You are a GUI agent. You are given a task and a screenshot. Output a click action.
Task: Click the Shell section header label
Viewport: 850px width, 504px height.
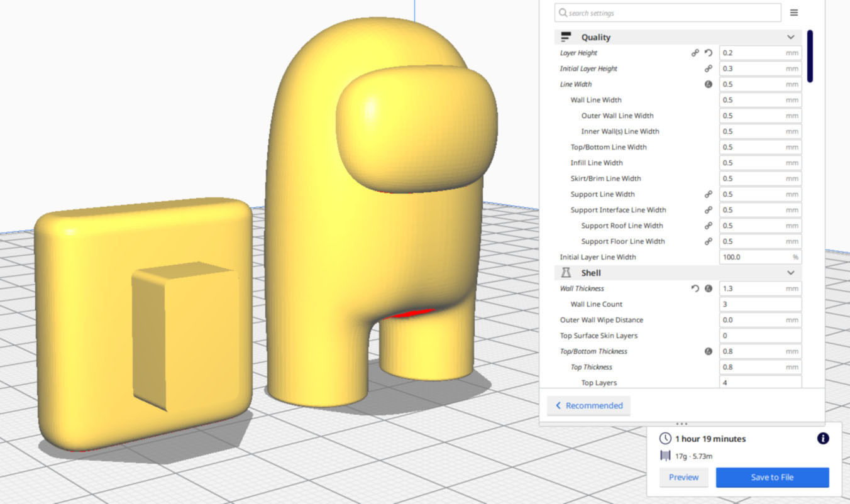[591, 273]
